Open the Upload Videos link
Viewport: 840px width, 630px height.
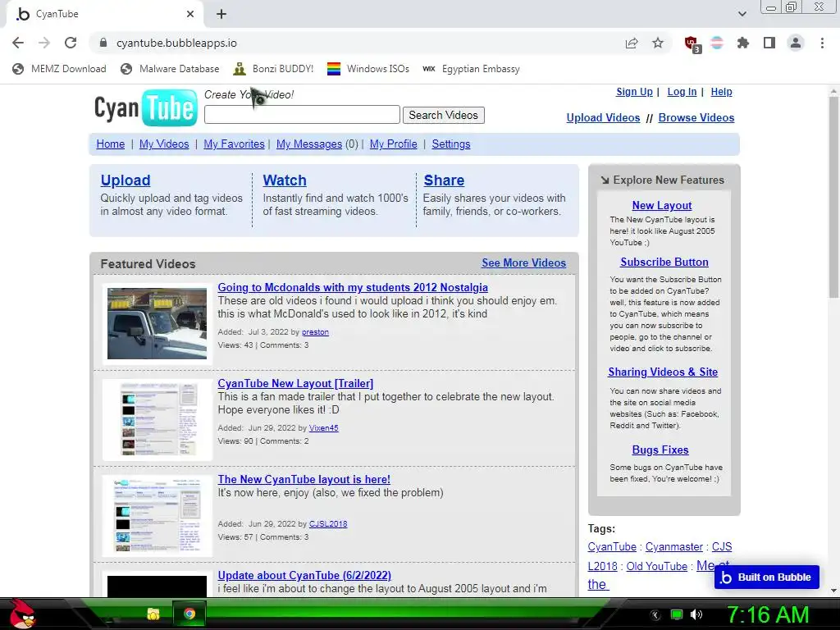point(603,118)
